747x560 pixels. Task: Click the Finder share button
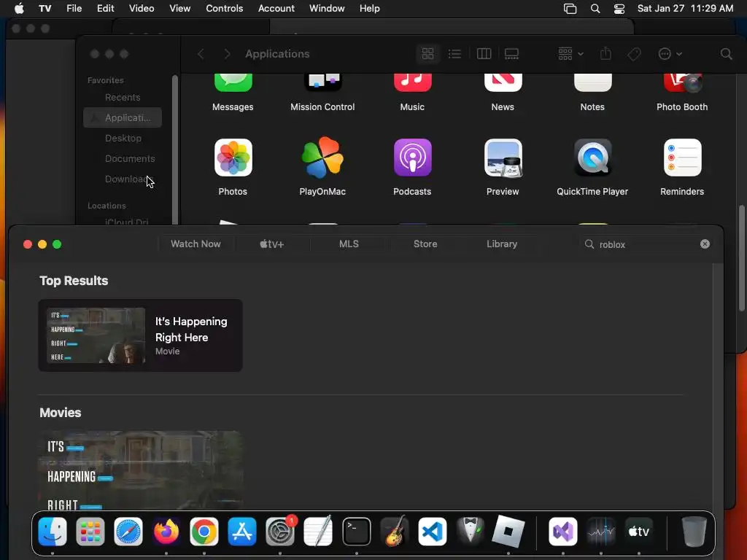(x=605, y=53)
